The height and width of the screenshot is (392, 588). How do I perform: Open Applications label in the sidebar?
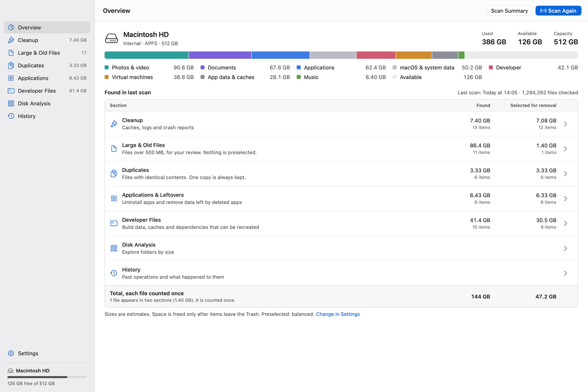tap(33, 78)
